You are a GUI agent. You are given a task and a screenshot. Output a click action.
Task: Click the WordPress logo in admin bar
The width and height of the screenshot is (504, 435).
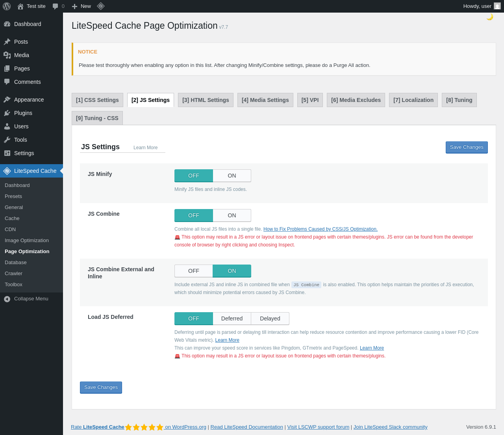click(x=7, y=6)
